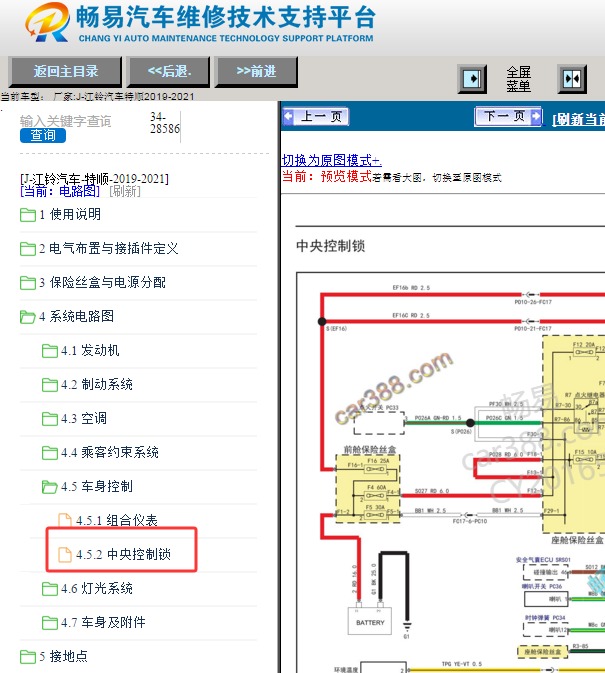Image resolution: width=605 pixels, height=673 pixels.
Task: Open 4.7 车身及附件 subsection
Action: tap(103, 622)
